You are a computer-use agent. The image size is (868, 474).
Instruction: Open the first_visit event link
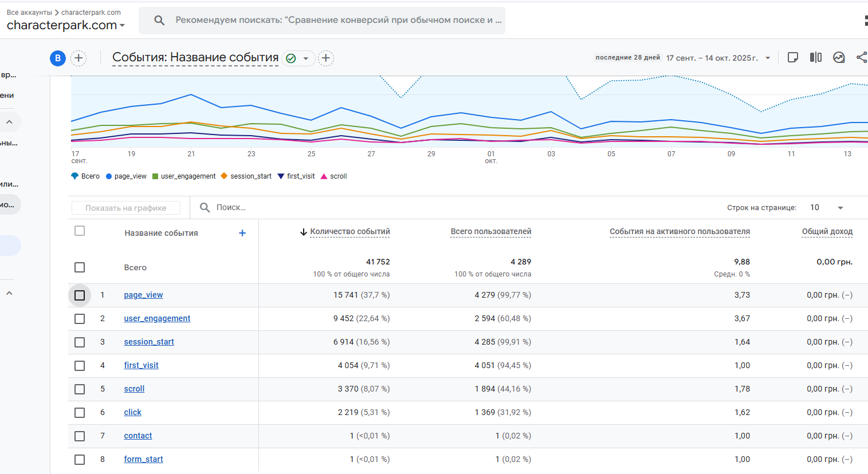tap(141, 365)
